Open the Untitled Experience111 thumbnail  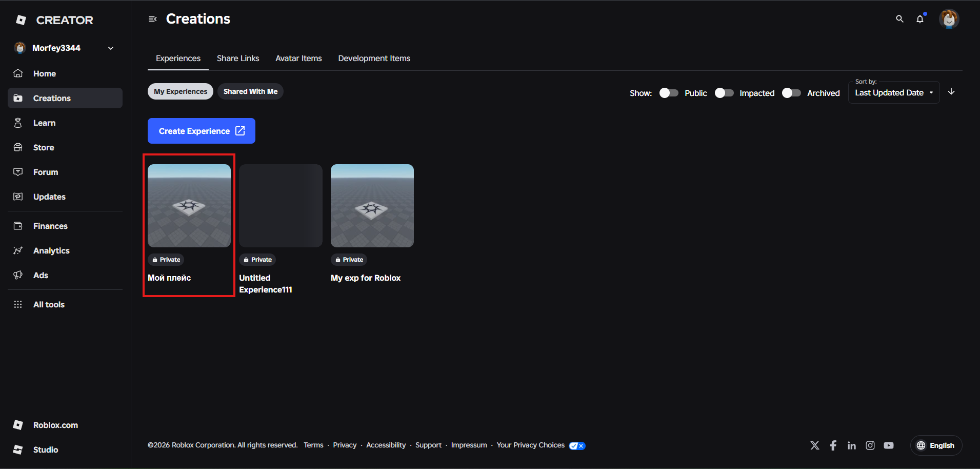pyautogui.click(x=281, y=206)
